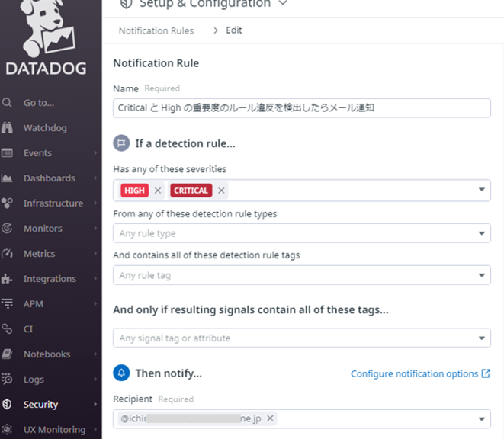504x439 pixels.
Task: Expand the Infrastructure submenu arrow
Action: pyautogui.click(x=95, y=203)
